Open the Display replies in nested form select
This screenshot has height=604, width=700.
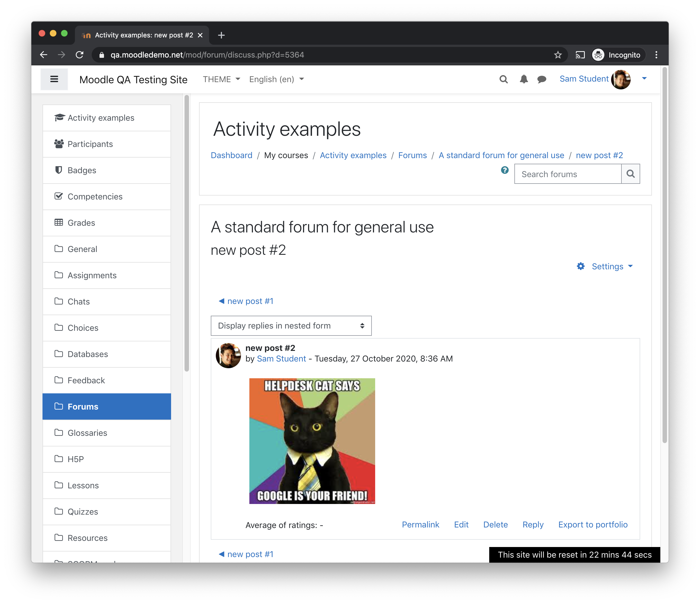[x=291, y=326]
